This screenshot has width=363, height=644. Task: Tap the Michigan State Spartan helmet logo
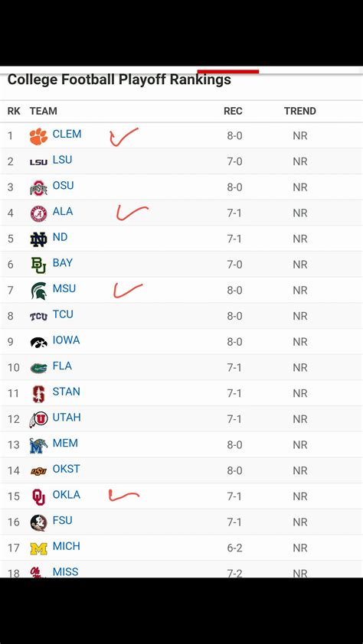point(38,291)
